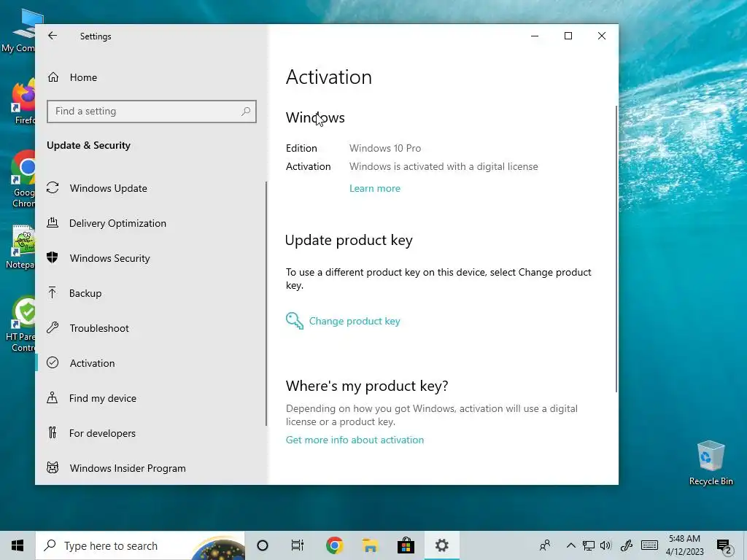This screenshot has width=747, height=560.
Task: Click the Find a setting search box
Action: point(152,112)
